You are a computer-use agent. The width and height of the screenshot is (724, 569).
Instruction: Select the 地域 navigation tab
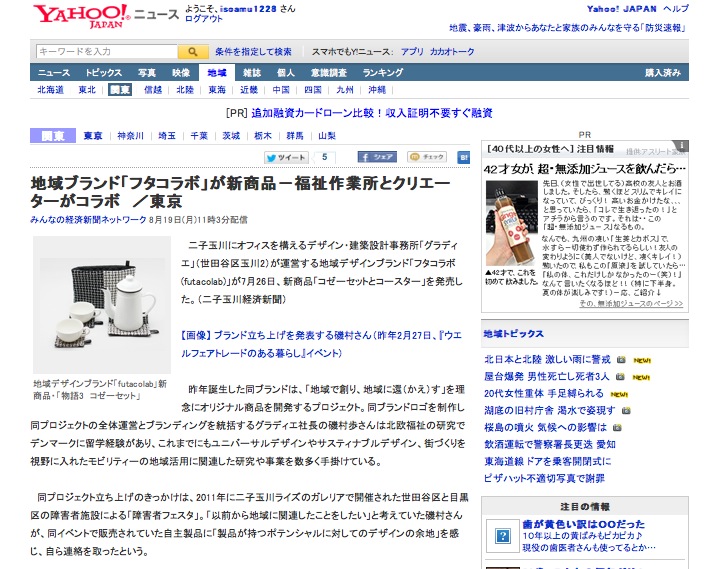coord(217,73)
